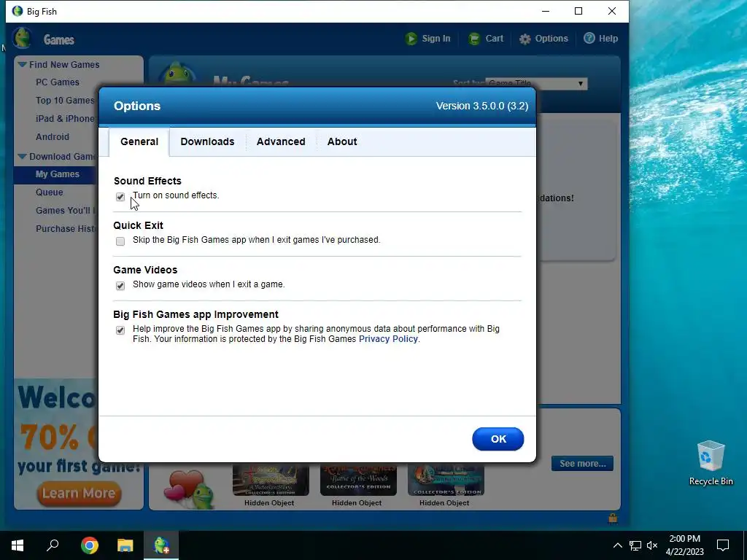Switch to the Advanced tab
The width and height of the screenshot is (747, 560).
pyautogui.click(x=281, y=141)
